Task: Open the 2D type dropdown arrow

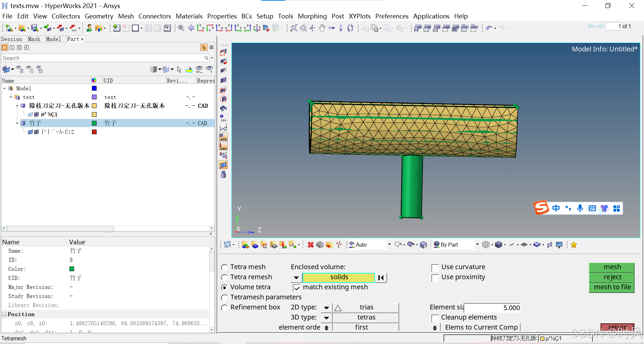Action: click(x=326, y=308)
